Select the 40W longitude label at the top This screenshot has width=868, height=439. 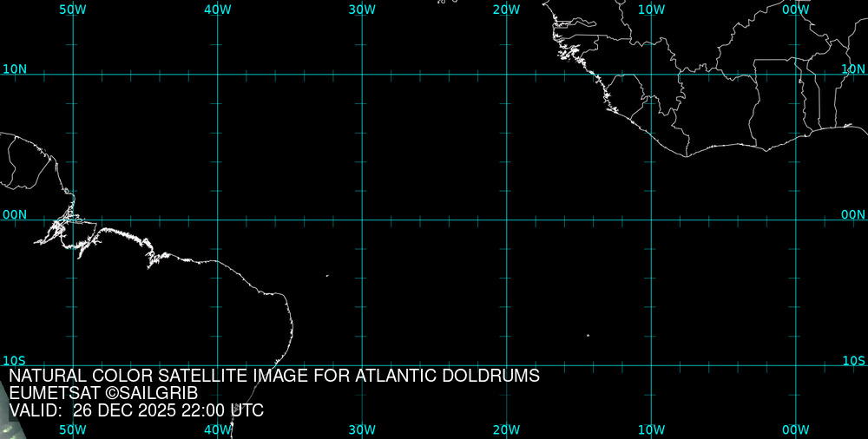pyautogui.click(x=217, y=10)
